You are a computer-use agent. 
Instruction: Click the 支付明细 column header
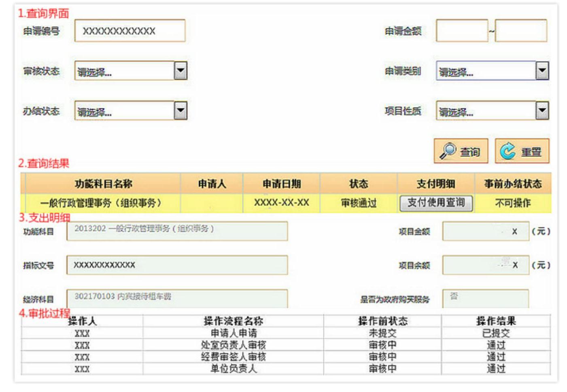click(436, 184)
